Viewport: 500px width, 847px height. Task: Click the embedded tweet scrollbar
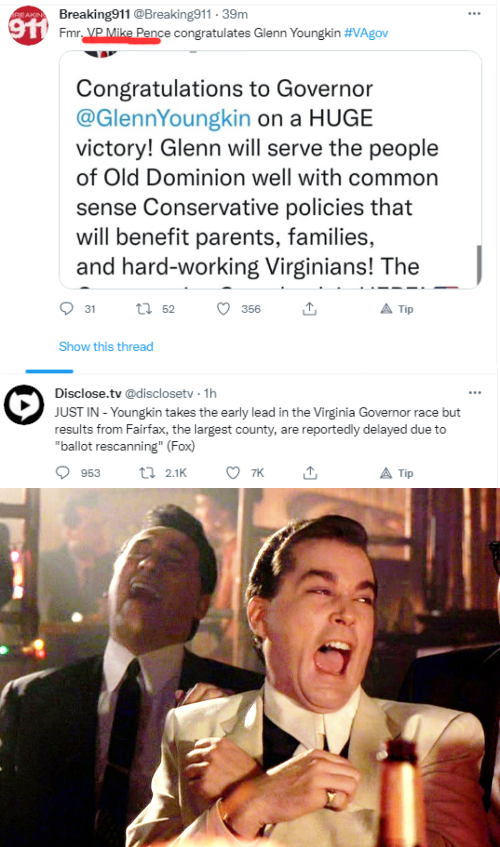coord(478,265)
